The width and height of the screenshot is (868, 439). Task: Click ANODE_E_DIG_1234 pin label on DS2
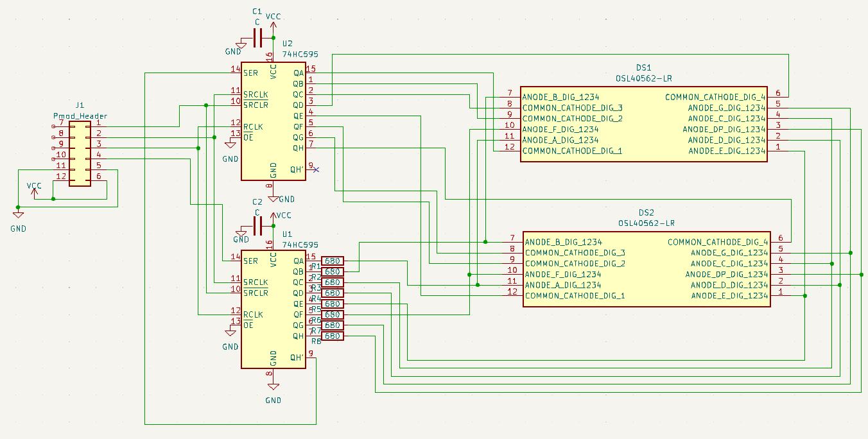[730, 296]
